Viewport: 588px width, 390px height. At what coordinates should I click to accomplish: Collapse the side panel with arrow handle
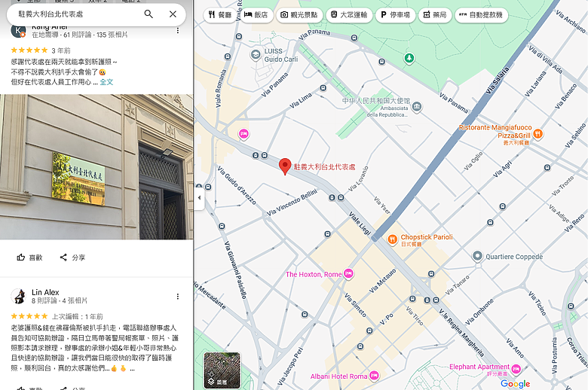(199, 197)
